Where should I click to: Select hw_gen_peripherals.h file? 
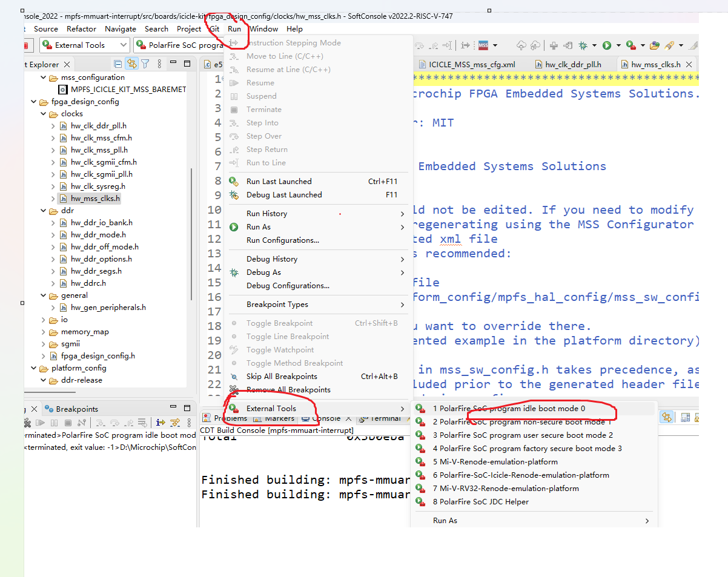click(108, 308)
